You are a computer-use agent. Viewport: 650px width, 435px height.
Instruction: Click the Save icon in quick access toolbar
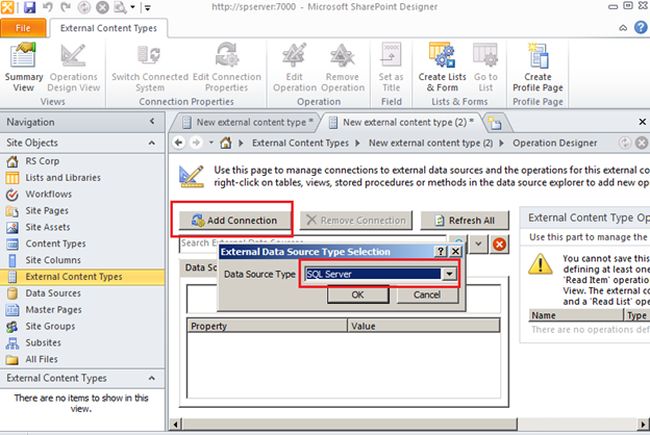click(29, 7)
